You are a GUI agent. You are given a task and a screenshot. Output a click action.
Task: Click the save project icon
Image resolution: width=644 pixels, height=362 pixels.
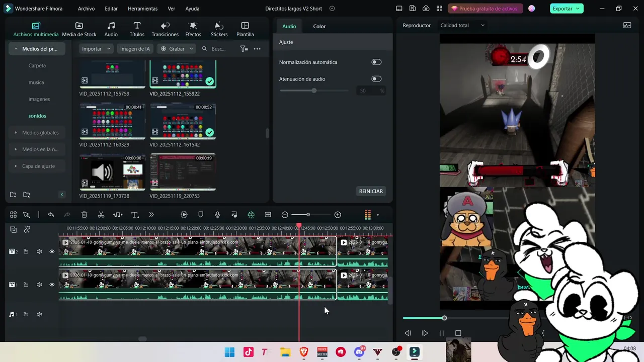point(413,9)
